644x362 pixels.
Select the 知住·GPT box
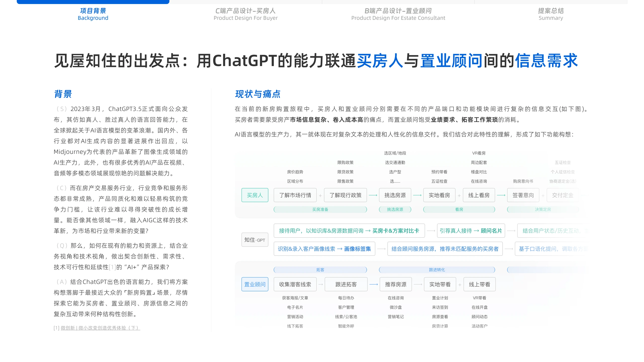(255, 240)
